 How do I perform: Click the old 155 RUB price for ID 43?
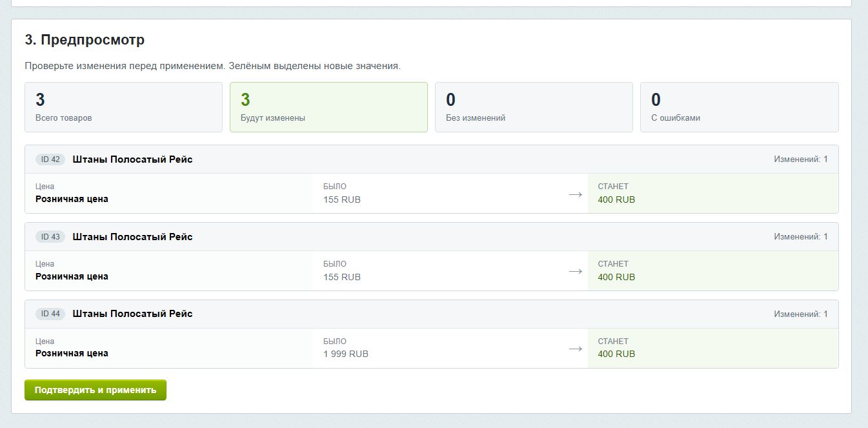342,277
